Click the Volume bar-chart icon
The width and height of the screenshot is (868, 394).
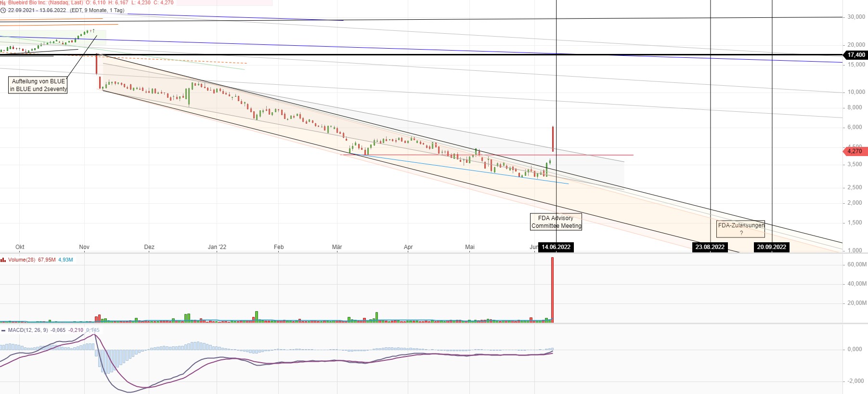tap(3, 260)
